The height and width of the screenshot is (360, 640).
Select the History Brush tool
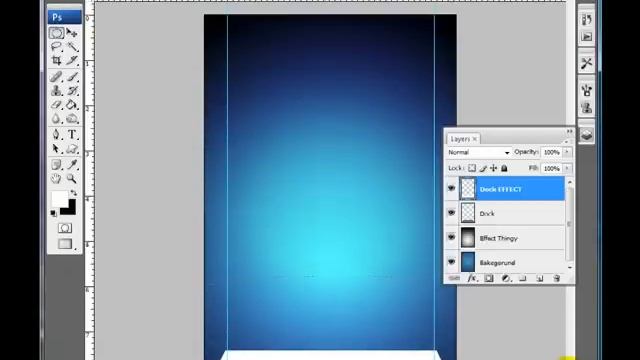coord(72,91)
